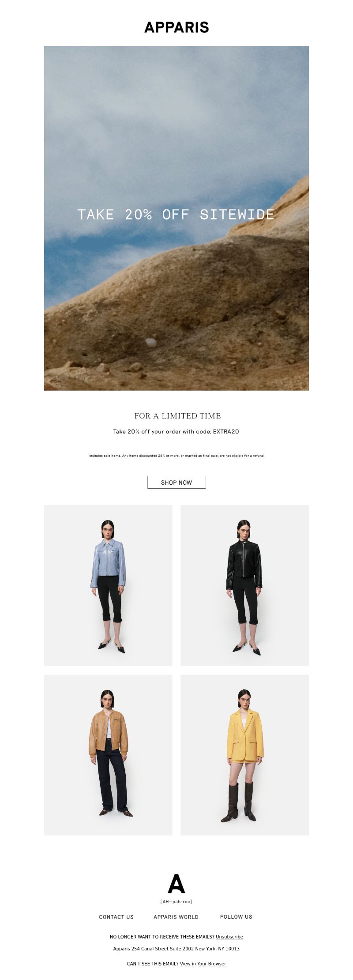
Task: Click the EXTRA20 promo code text
Action: click(x=226, y=432)
